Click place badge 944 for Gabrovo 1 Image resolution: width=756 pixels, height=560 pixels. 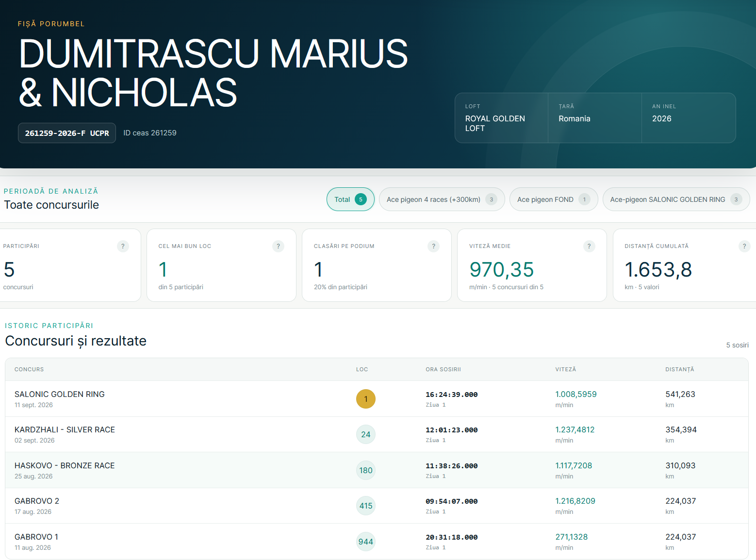366,542
